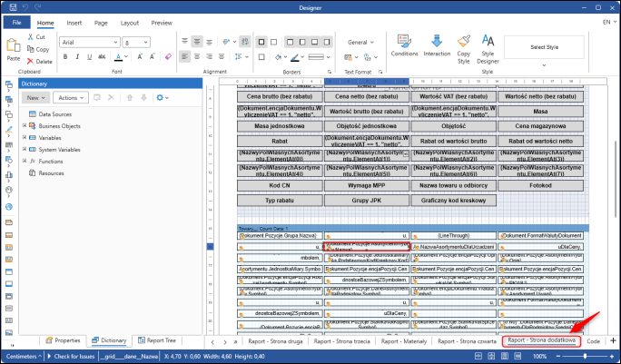
Task: Switch to the Report Tree panel tab
Action: coord(156,340)
